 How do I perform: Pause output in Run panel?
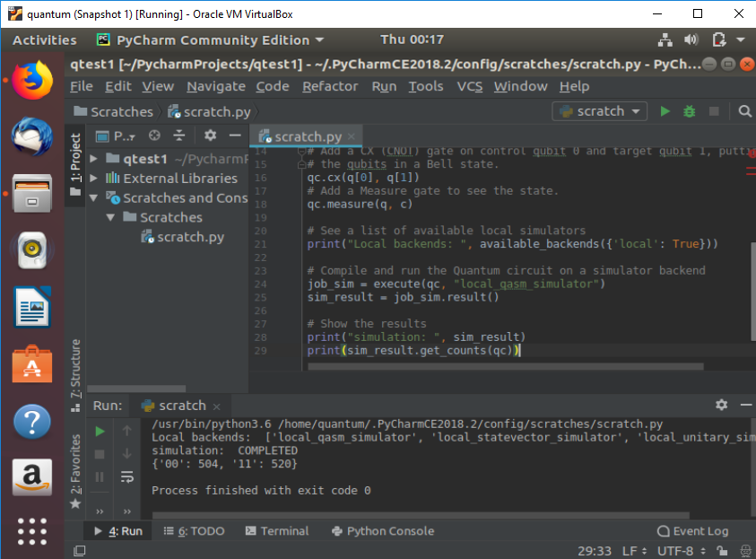tap(100, 477)
